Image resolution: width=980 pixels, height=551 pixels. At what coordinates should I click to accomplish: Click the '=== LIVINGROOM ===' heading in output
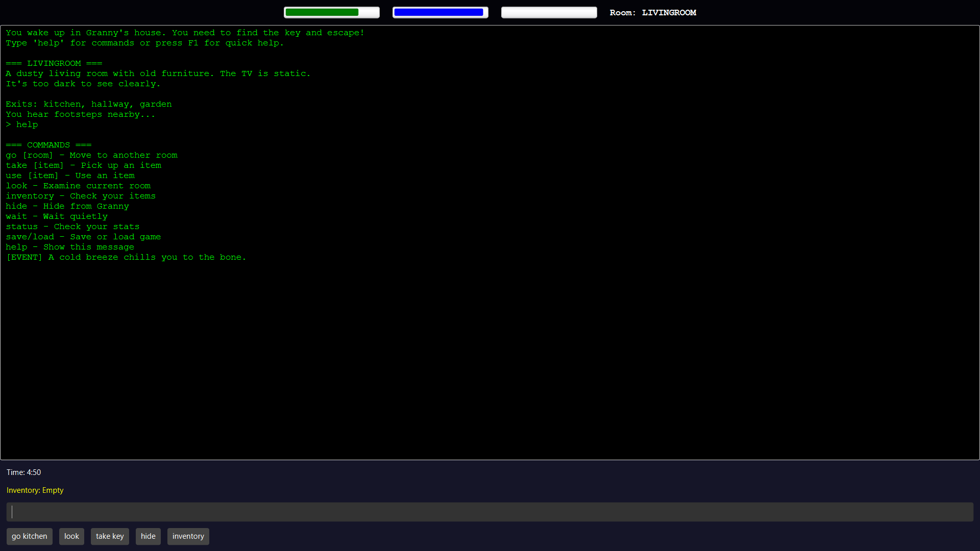click(54, 63)
